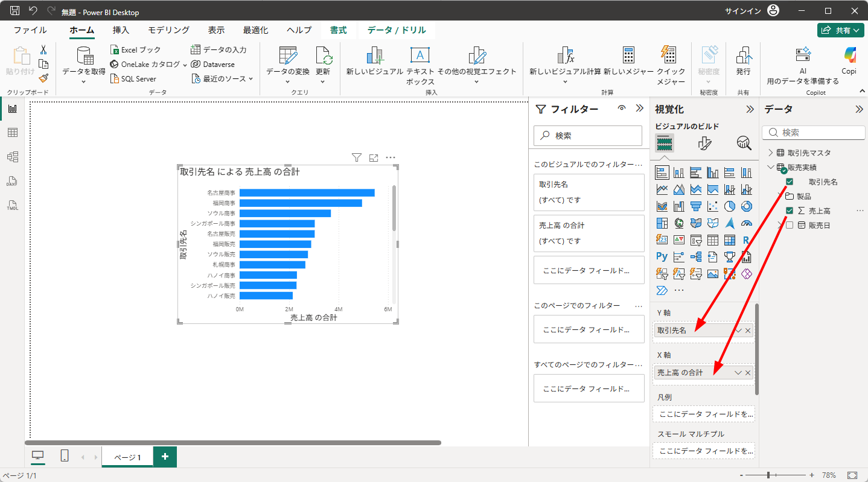
Task: Open the データ / ドリル tab
Action: tap(397, 30)
